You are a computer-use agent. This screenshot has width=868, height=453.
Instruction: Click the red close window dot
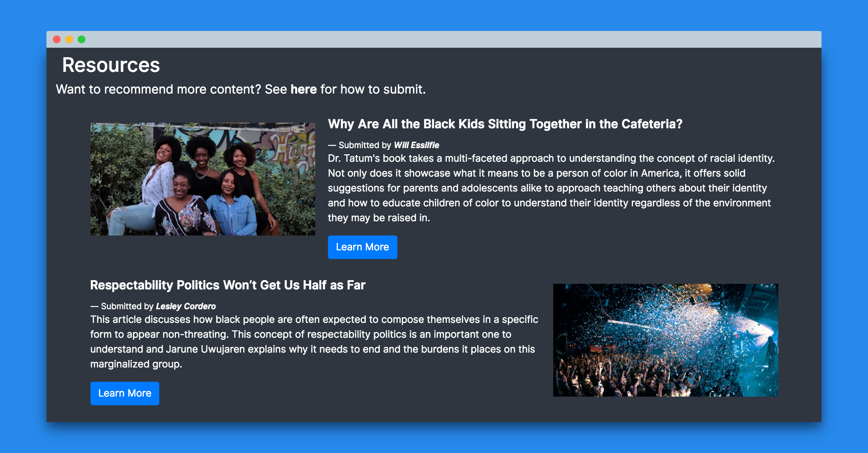[57, 39]
